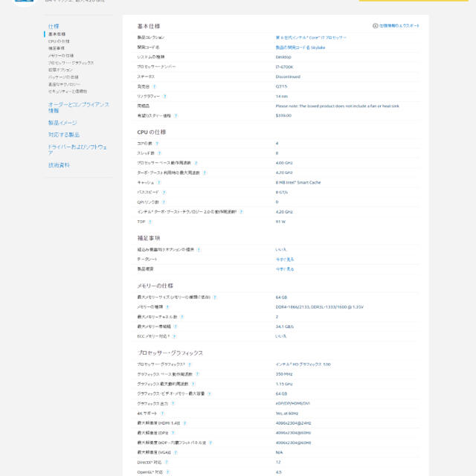
Task: Click the DirectX 対応 help icon
Action: pos(167,462)
